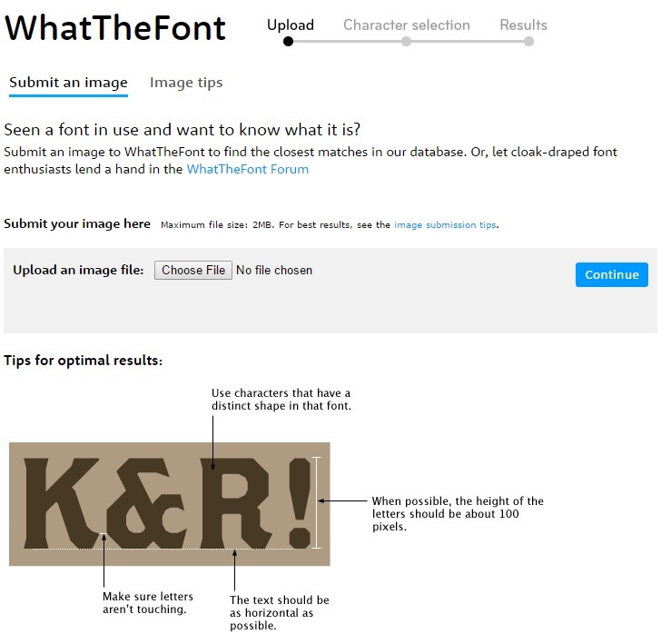Click the blue Continue button
Image resolution: width=671 pixels, height=644 pixels.
point(611,274)
